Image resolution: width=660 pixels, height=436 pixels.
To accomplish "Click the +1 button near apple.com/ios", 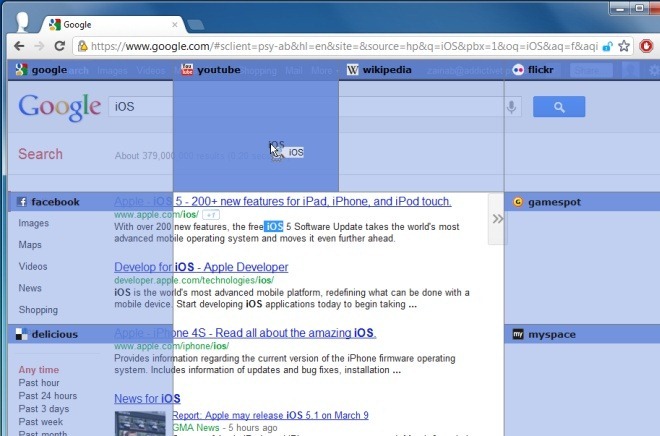I will [x=211, y=215].
